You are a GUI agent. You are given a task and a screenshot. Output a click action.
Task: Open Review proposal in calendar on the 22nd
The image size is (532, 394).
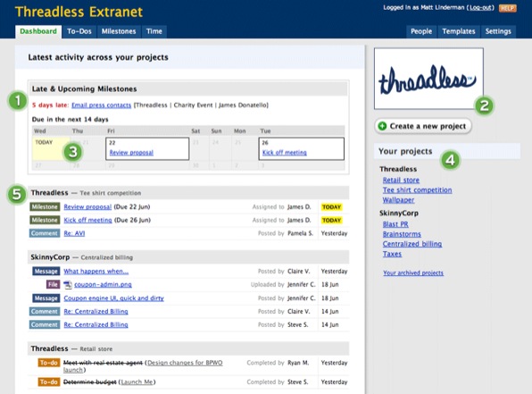pos(131,153)
